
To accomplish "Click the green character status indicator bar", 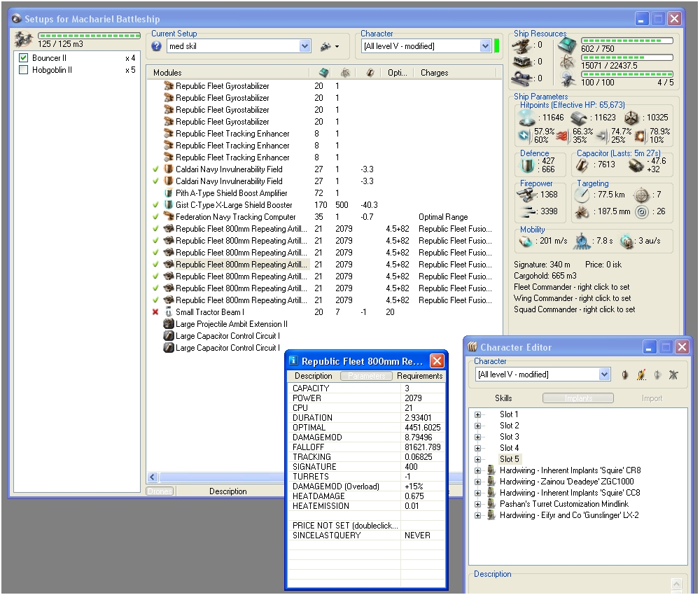I will (497, 46).
